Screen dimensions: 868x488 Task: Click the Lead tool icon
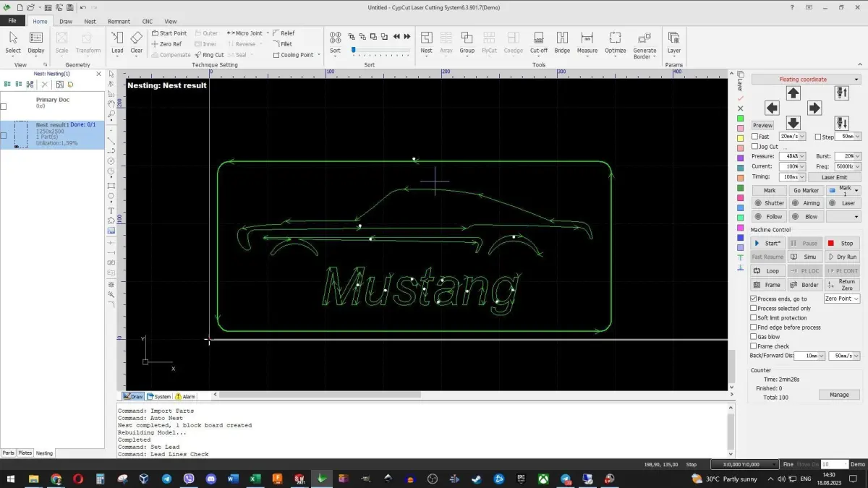117,43
